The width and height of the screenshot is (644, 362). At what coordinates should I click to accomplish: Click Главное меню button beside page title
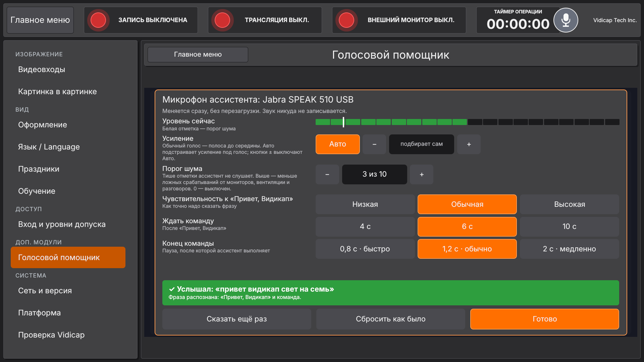pyautogui.click(x=198, y=54)
